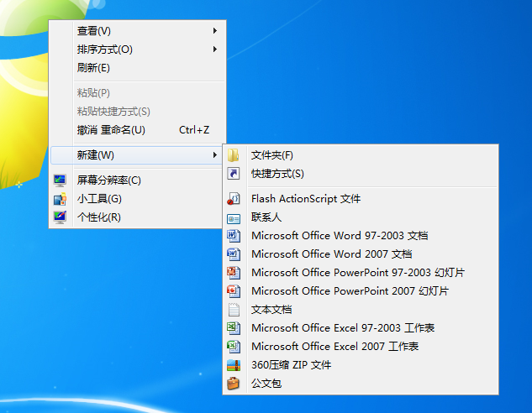
Task: Expand the 新建(W) submenu arrow
Action: [215, 155]
